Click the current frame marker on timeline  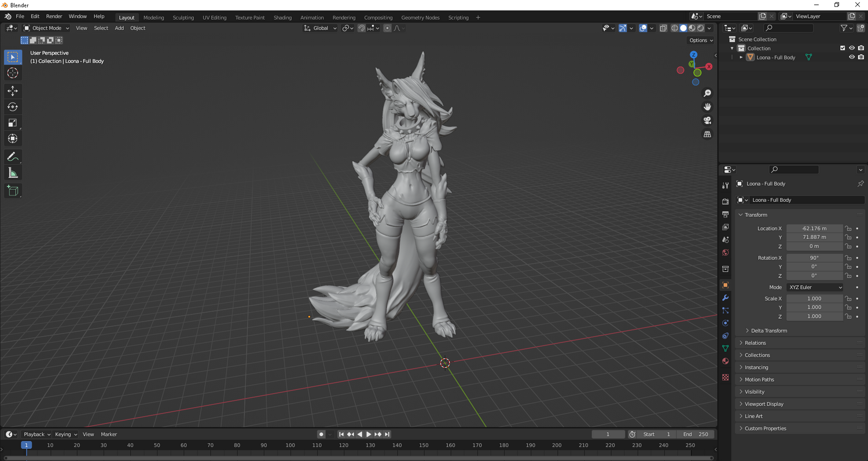[26, 445]
